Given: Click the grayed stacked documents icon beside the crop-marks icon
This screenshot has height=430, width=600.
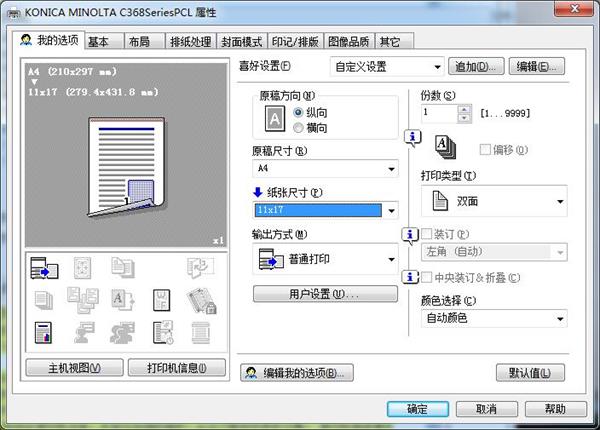Looking at the screenshot, I should 123,267.
